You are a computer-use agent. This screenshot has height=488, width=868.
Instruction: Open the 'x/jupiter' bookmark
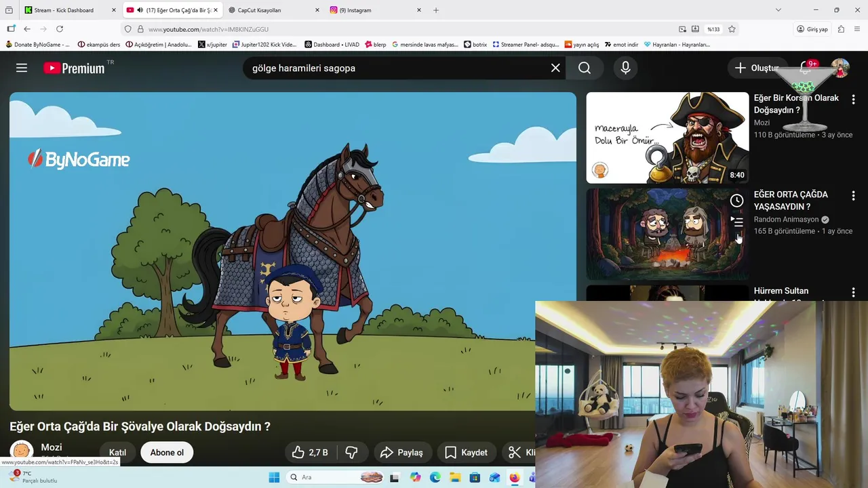[212, 44]
